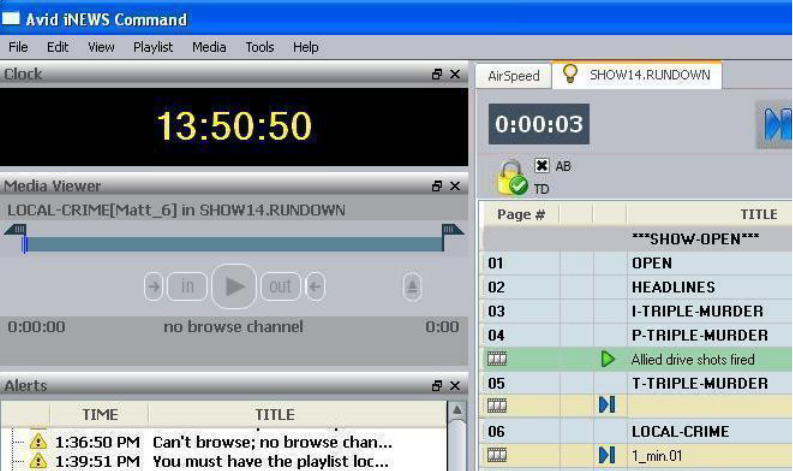793x471 pixels.
Task: Open the Edit menu
Action: tap(58, 47)
